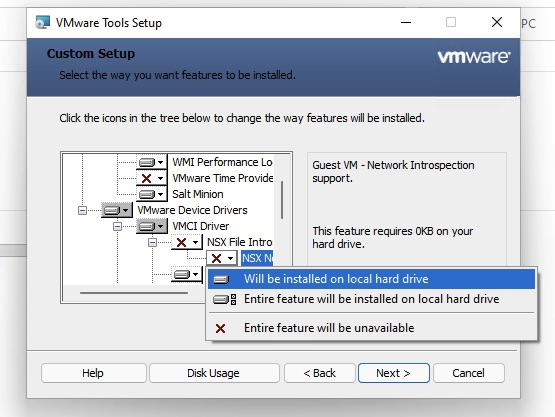Minimize the VMware Tools Setup window
555x417 pixels.
pos(406,23)
